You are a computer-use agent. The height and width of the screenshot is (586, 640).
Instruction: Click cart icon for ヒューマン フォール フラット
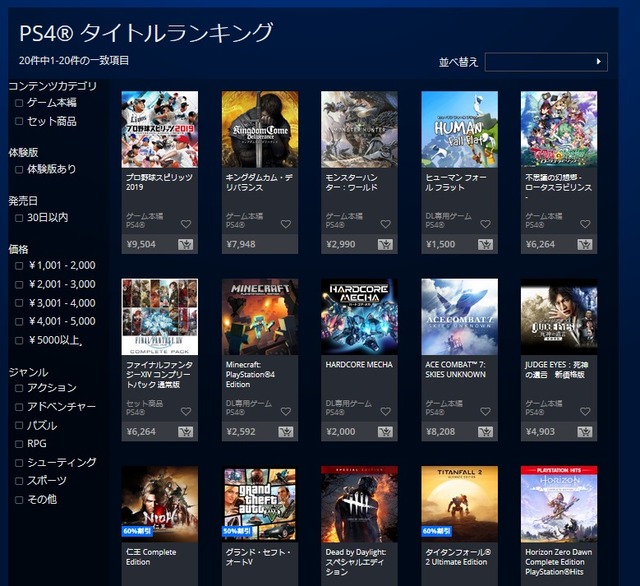pos(485,244)
